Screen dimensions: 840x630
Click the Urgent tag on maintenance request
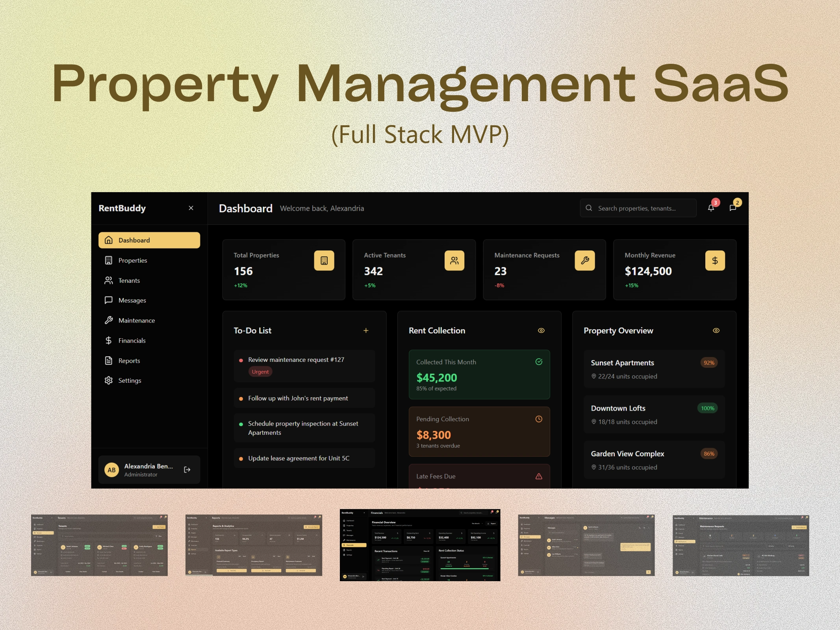point(260,372)
